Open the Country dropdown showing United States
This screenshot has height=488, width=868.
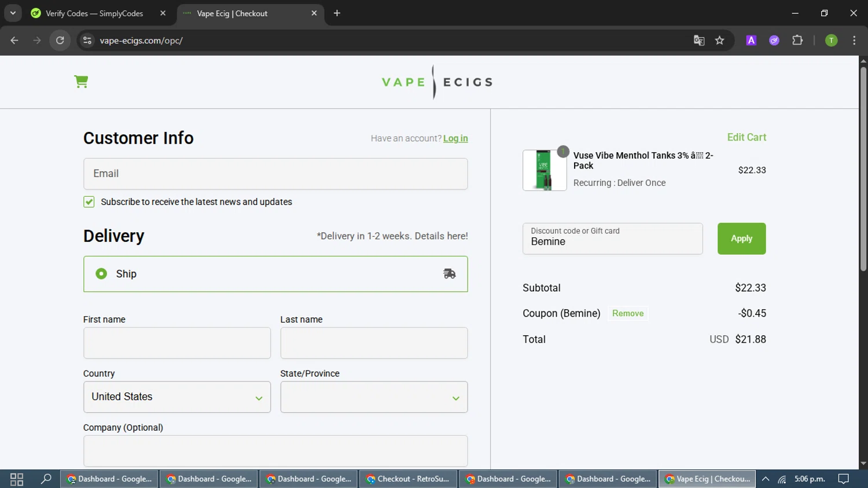pos(177,397)
